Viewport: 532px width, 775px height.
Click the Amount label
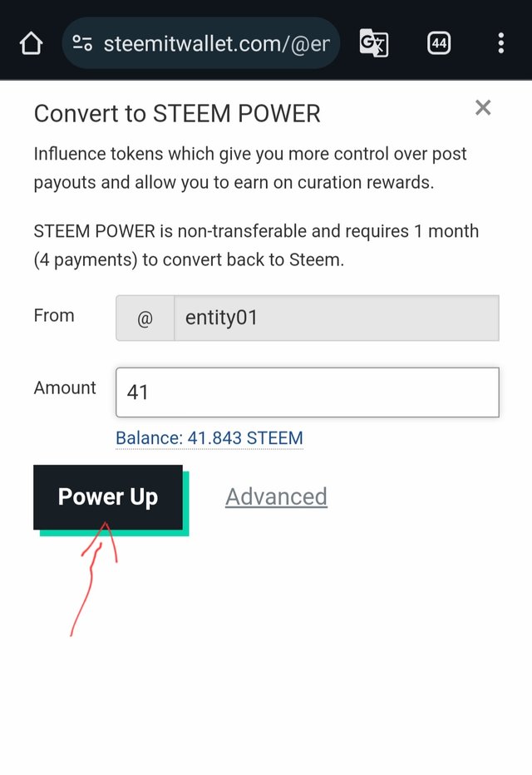point(65,388)
